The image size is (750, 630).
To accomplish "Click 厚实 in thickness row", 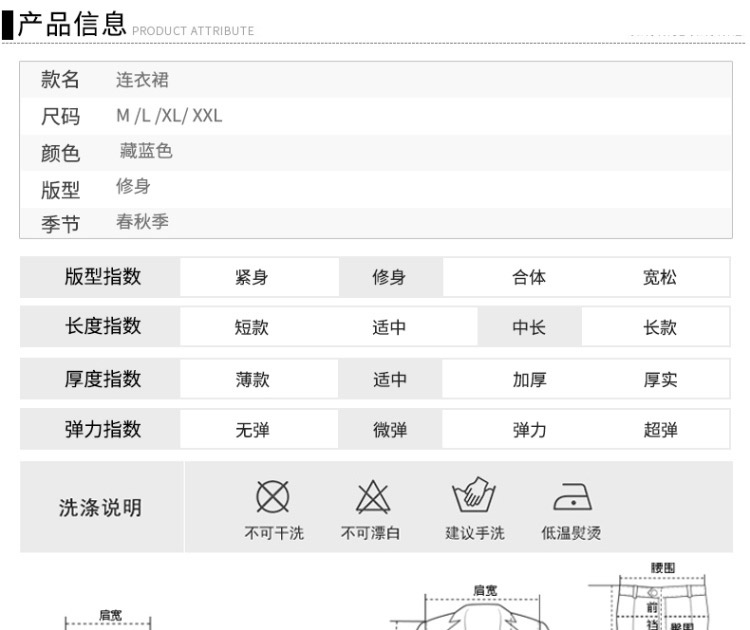I will (x=661, y=380).
